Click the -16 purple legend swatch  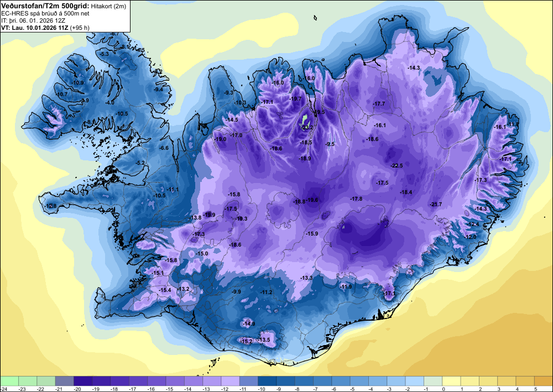click(156, 381)
